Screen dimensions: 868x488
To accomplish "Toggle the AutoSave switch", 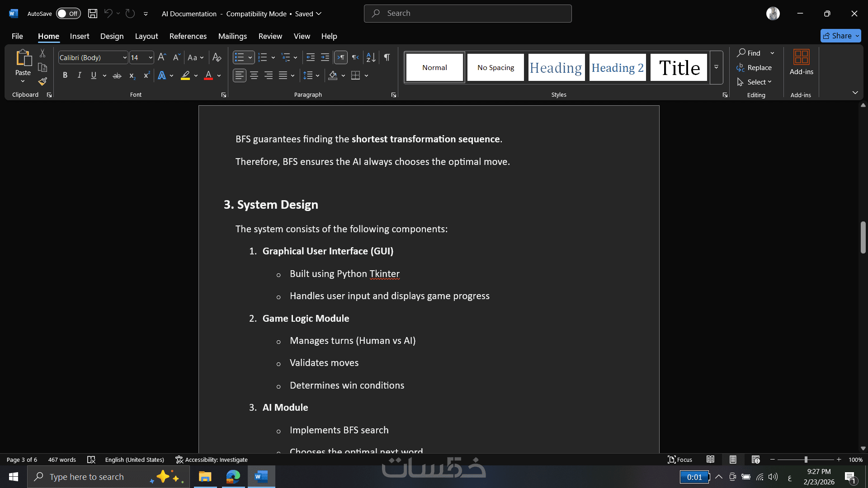I will pyautogui.click(x=68, y=14).
